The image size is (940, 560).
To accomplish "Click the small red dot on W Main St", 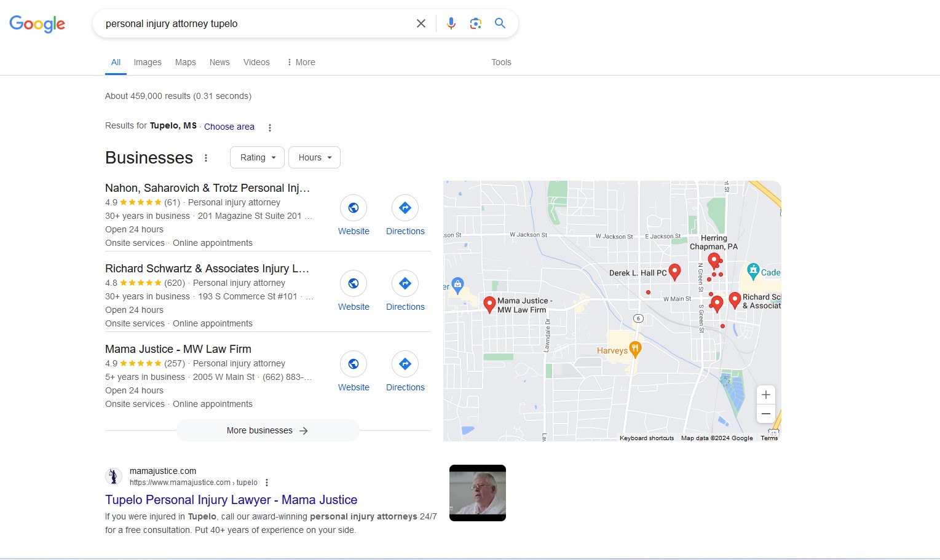I will (648, 293).
